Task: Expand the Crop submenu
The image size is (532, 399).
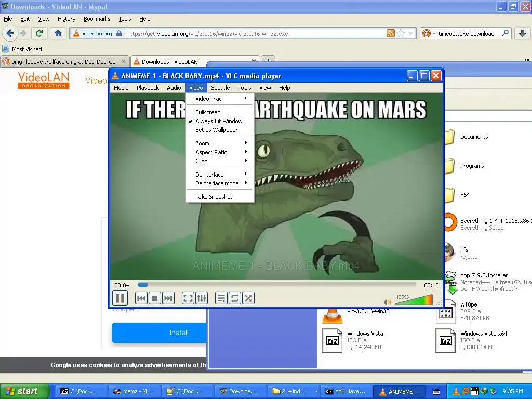Action: [x=220, y=161]
